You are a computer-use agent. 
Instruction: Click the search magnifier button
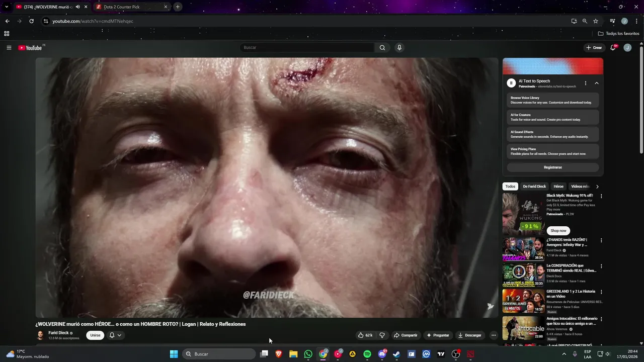382,48
